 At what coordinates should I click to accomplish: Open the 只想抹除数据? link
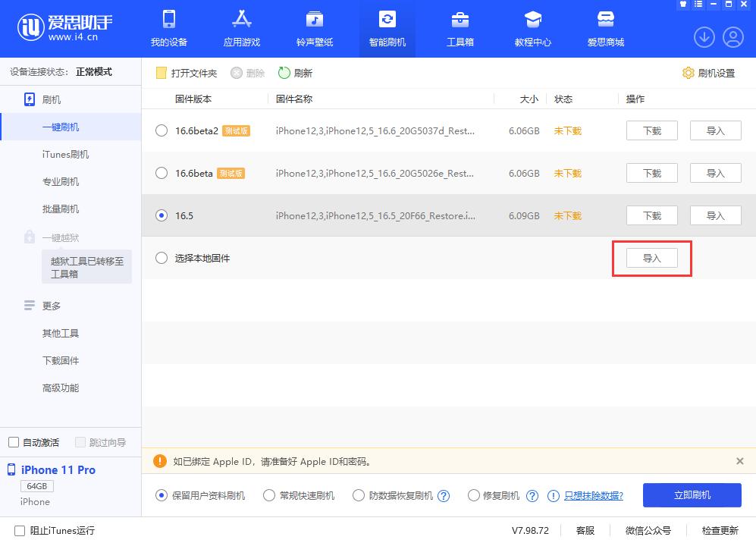point(594,495)
